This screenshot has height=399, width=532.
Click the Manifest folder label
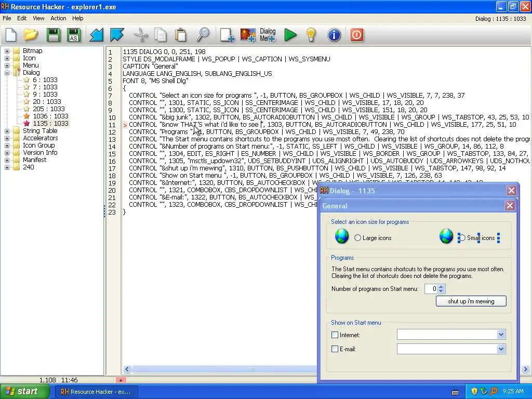point(35,160)
